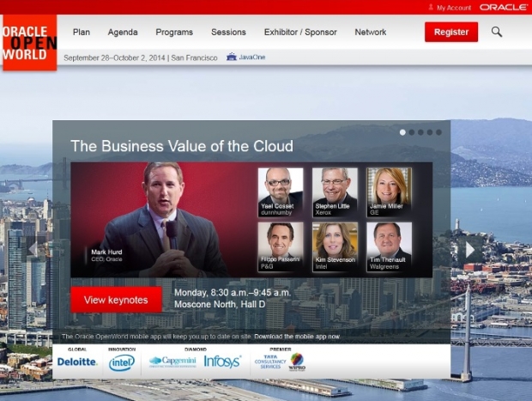The width and height of the screenshot is (532, 401).
Task: Select fifth carousel slide dot
Action: (x=438, y=132)
